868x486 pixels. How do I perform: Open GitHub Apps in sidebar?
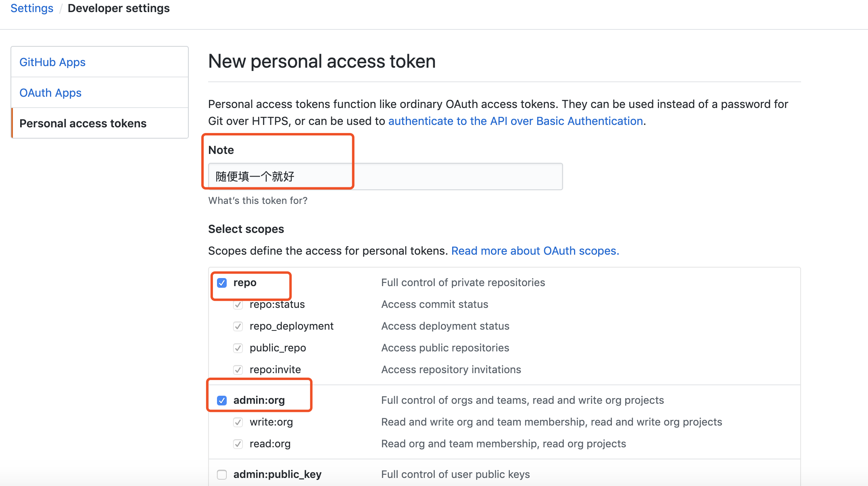[x=52, y=62]
